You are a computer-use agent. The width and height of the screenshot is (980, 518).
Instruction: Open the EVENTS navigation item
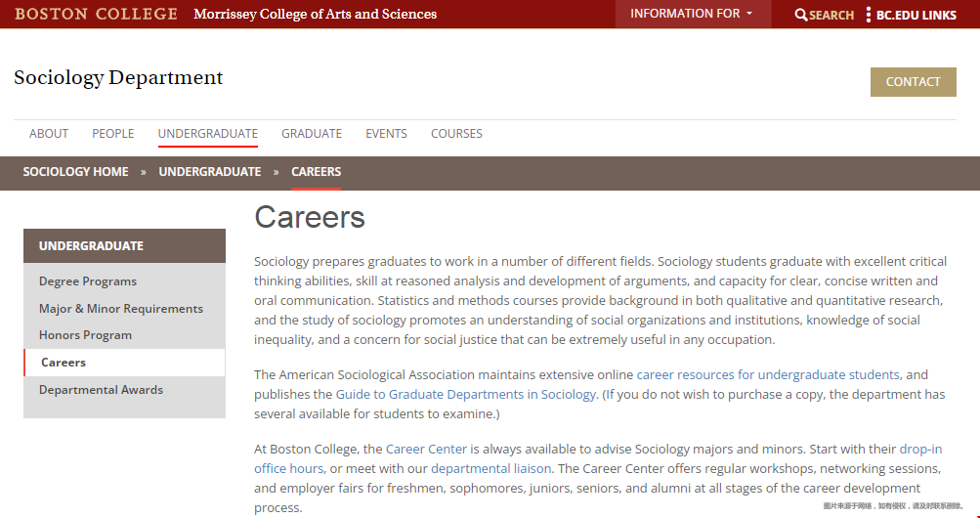tap(386, 134)
